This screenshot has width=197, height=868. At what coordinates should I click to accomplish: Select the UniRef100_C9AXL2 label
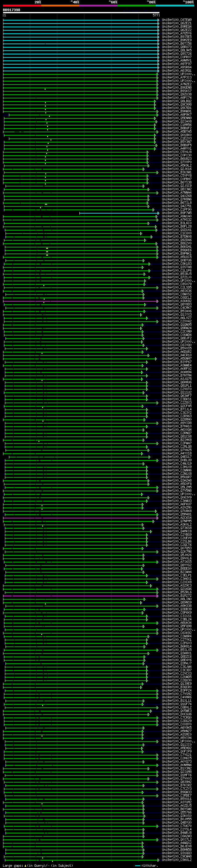point(176,860)
